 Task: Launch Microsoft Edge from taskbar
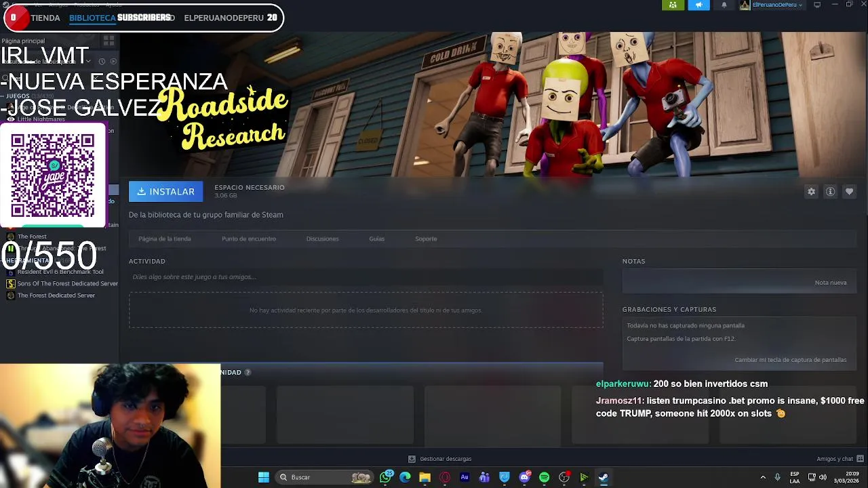pyautogui.click(x=405, y=477)
